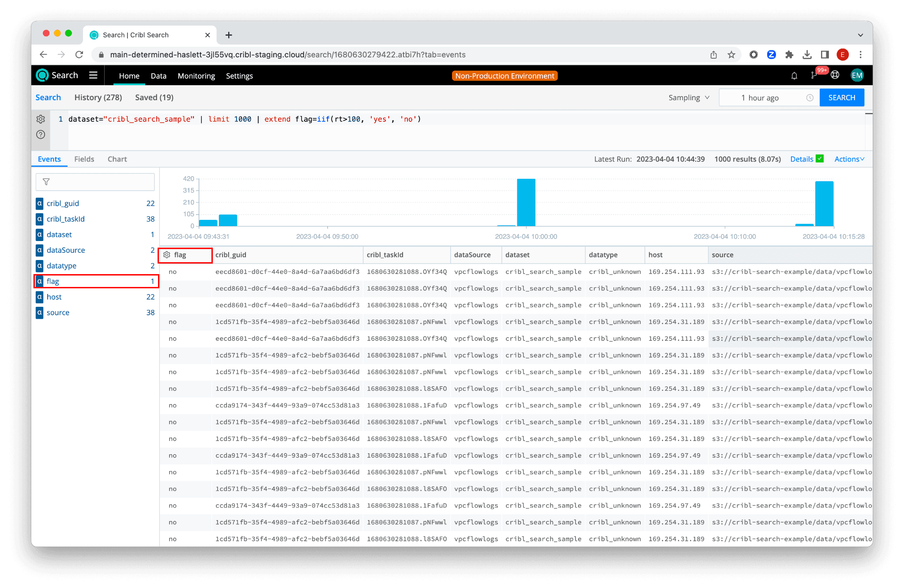Toggle the green Details checkbox

pyautogui.click(x=820, y=158)
